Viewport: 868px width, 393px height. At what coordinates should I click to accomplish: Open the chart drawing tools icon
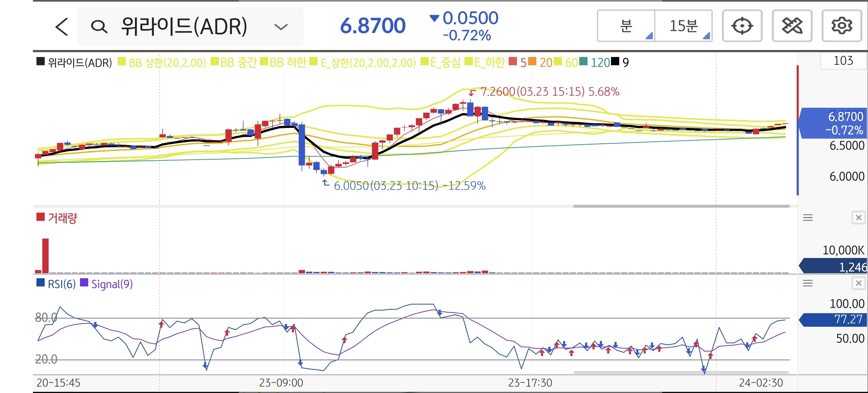tap(792, 26)
